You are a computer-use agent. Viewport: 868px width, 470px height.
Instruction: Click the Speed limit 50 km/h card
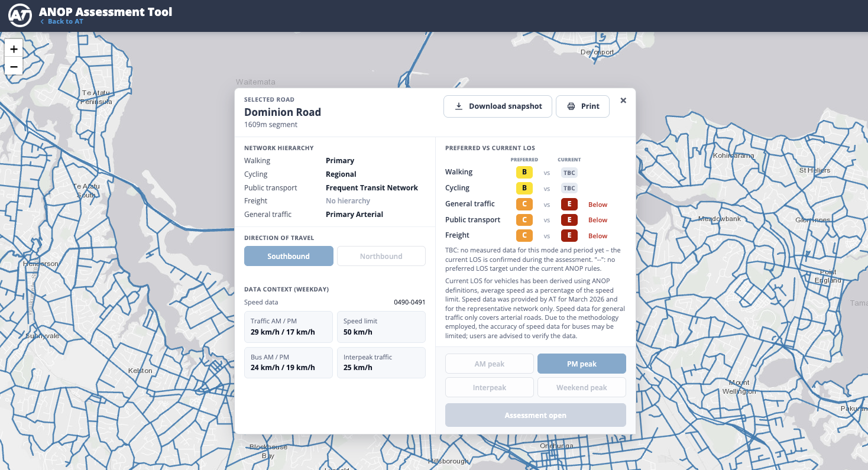(381, 327)
